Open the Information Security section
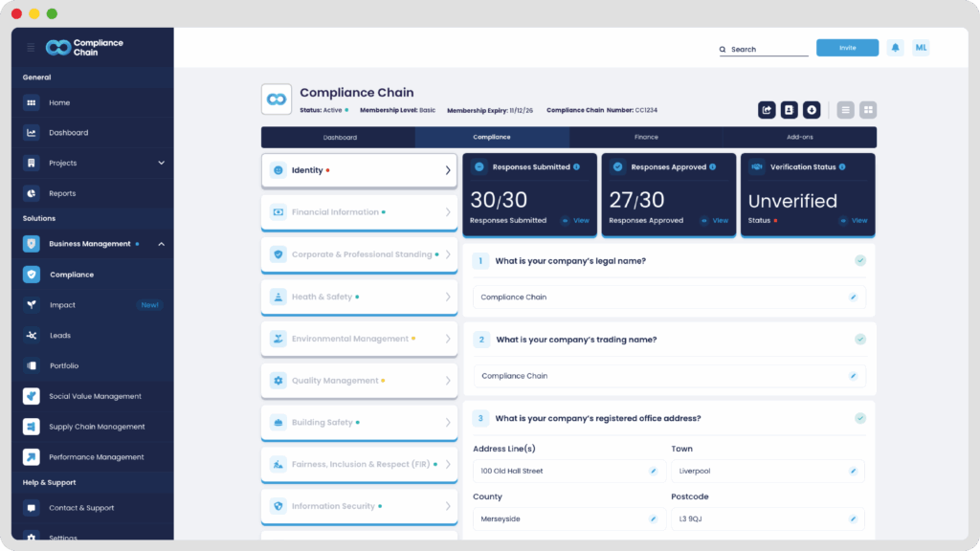 point(360,507)
